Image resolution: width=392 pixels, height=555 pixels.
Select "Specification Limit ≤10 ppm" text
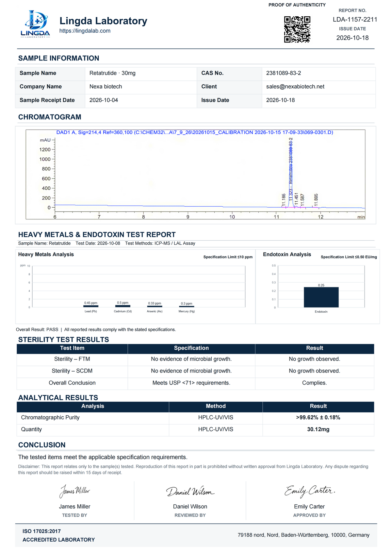(x=228, y=257)
